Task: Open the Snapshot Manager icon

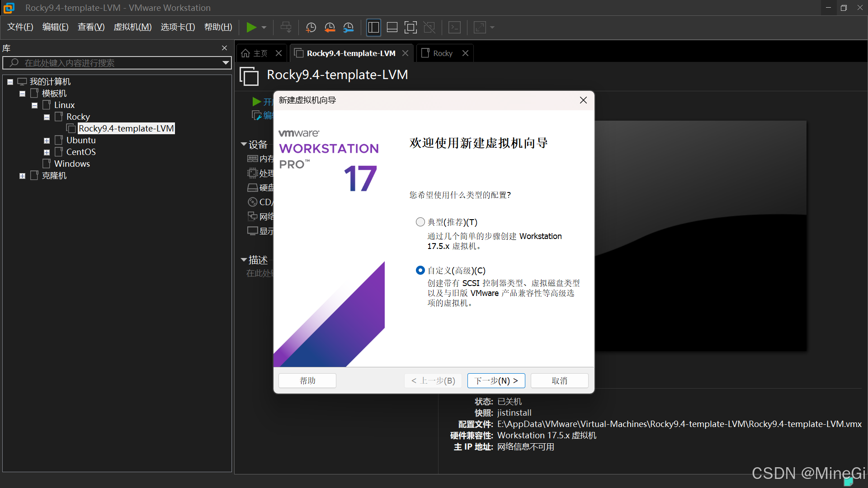Action: [x=348, y=28]
